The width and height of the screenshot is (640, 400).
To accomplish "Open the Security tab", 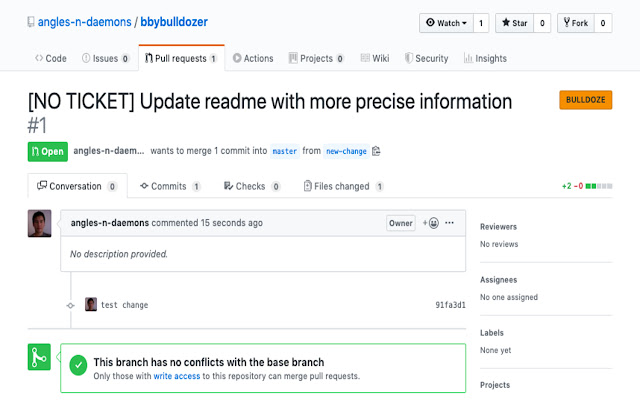I will coord(427,58).
